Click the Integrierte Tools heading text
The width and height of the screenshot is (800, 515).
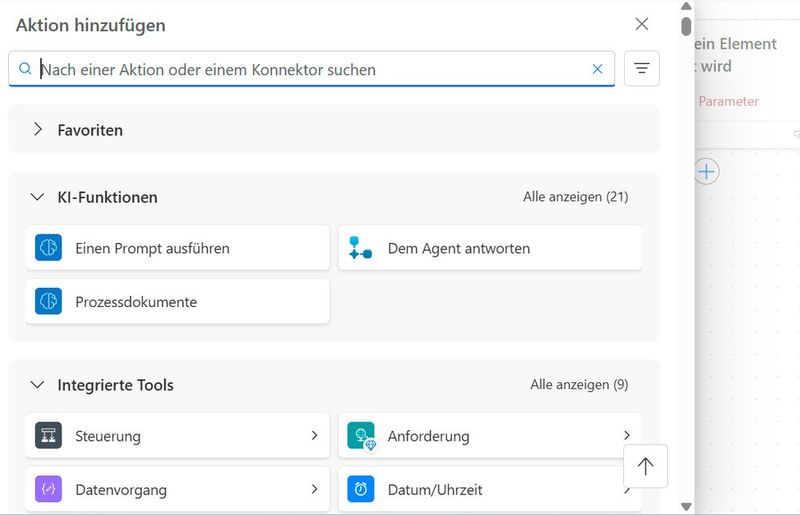[x=115, y=385]
